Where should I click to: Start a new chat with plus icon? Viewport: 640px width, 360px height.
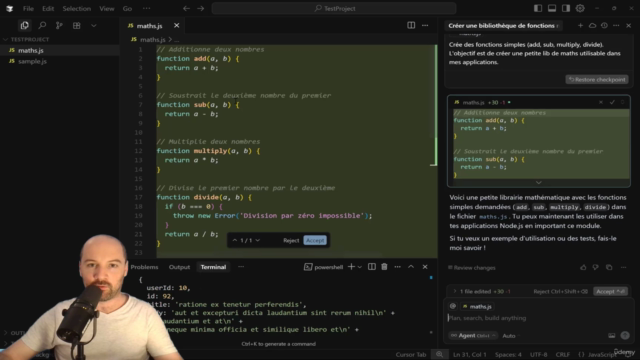pos(580,25)
